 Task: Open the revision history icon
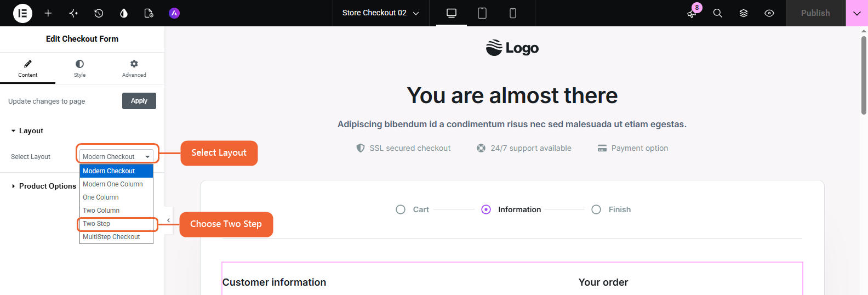click(x=99, y=13)
